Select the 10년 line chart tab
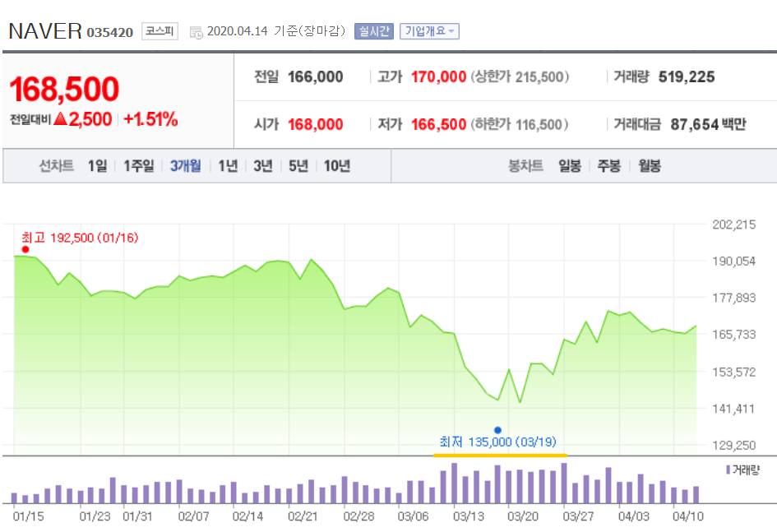Screen dimensions: 777x532 coord(337,165)
